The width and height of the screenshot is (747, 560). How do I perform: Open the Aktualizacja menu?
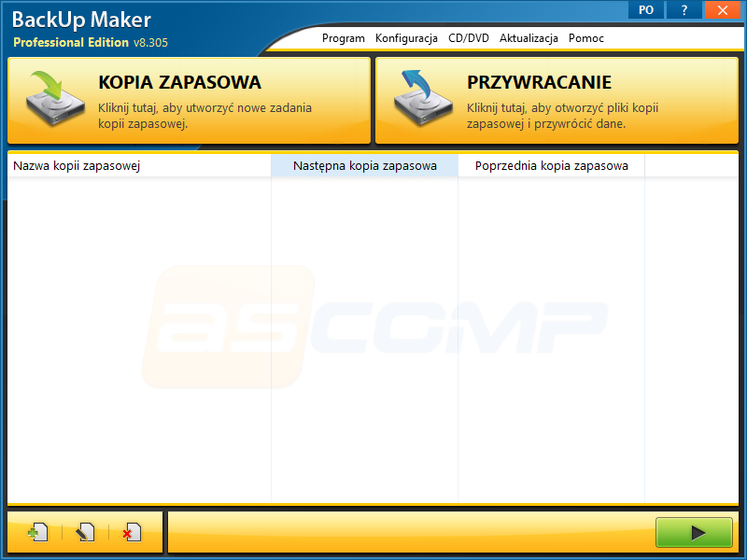(529, 38)
